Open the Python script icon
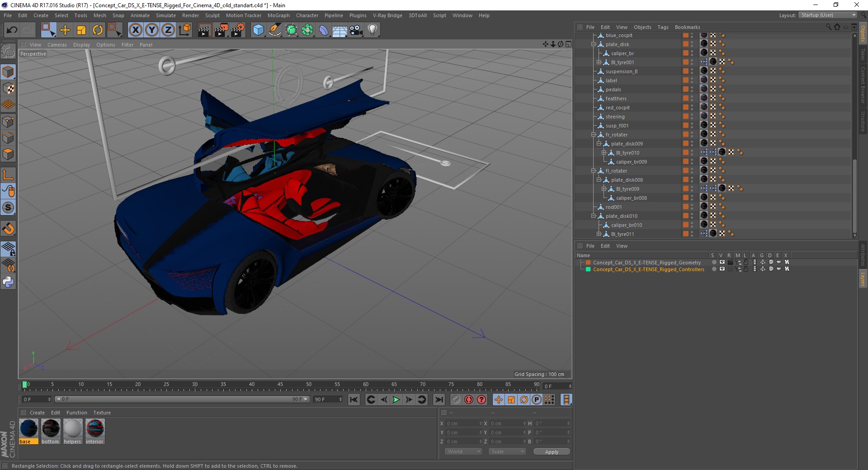The width and height of the screenshot is (868, 470). click(x=8, y=282)
